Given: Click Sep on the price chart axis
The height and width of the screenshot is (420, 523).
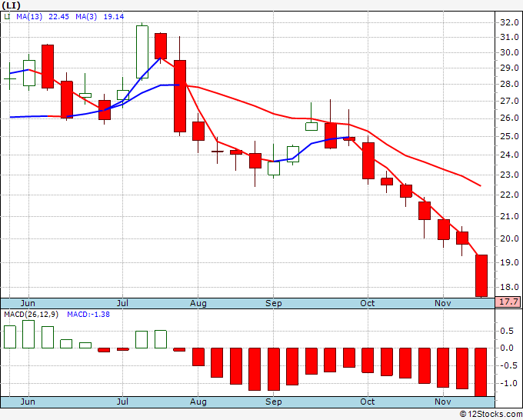Looking at the screenshot, I should coord(274,303).
